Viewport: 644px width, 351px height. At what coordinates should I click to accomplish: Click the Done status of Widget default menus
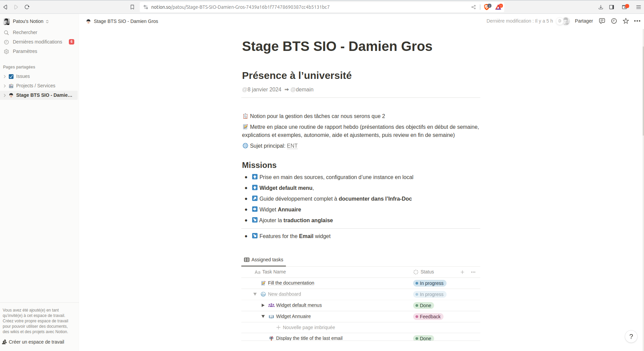[424, 305]
